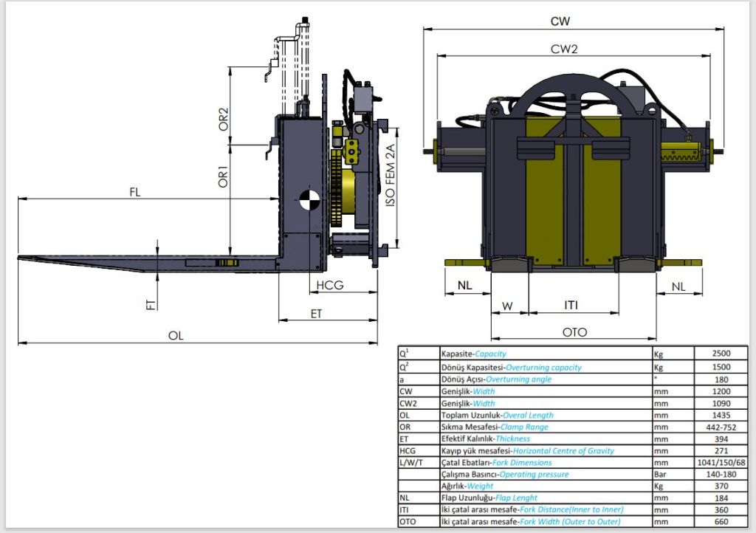This screenshot has width=756, height=533.
Task: Select the 442-752 clamp range value
Action: coord(721,426)
